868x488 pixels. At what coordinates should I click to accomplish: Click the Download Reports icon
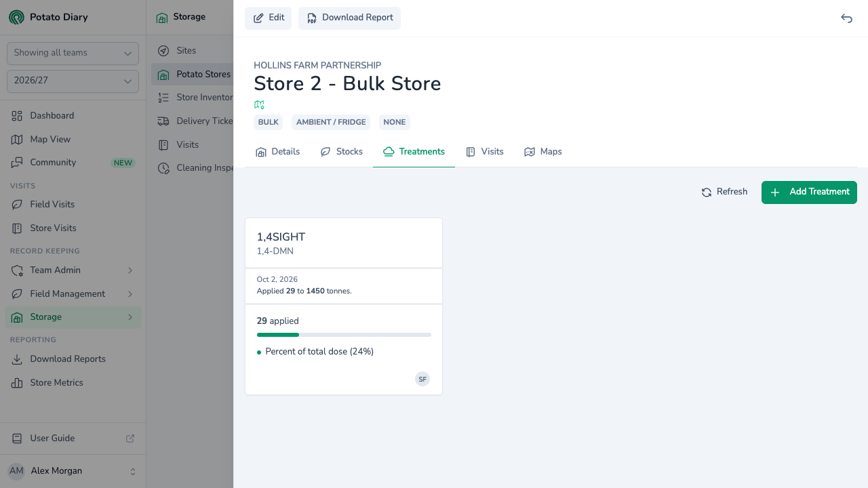click(x=17, y=359)
